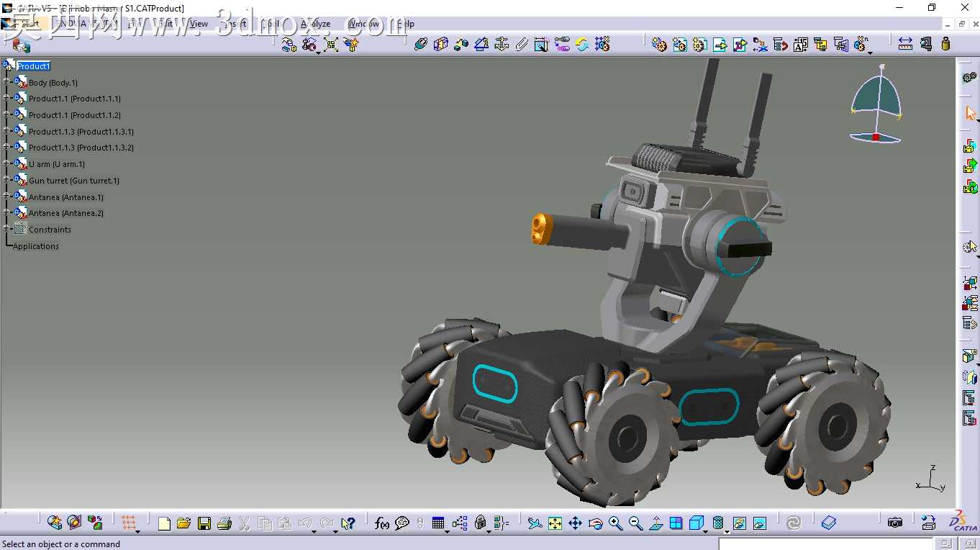Choose the Offset Constraint tool
Image resolution: width=980 pixels, height=550 pixels.
click(461, 45)
